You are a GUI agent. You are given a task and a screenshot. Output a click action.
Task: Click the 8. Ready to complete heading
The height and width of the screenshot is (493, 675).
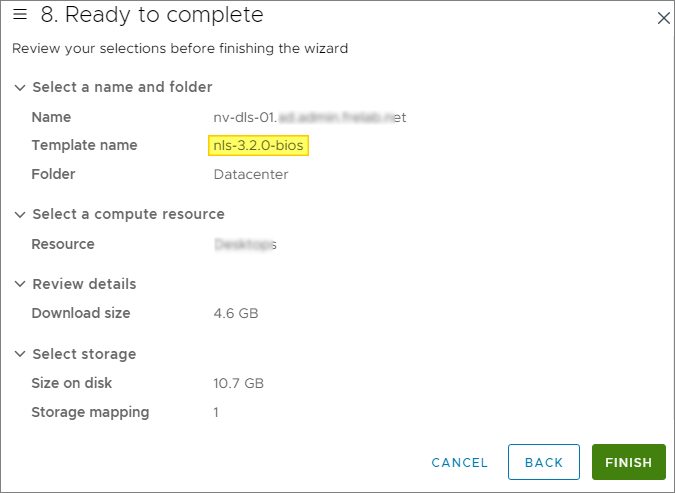[x=152, y=15]
